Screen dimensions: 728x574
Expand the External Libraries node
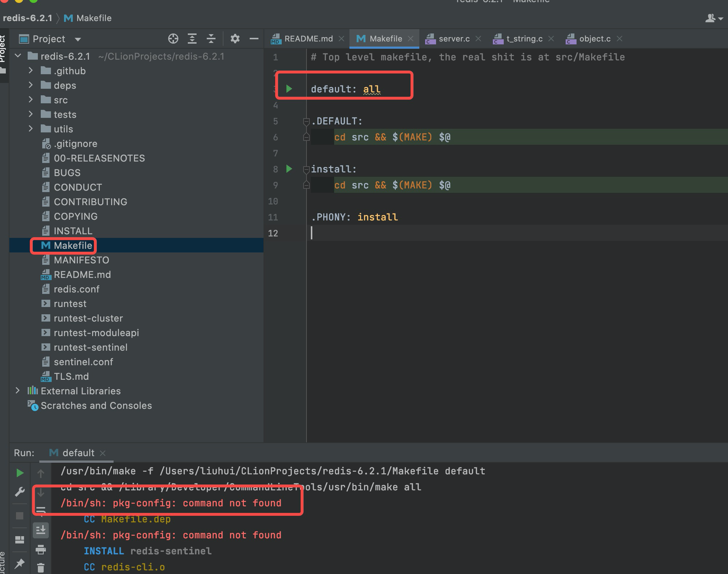(17, 391)
